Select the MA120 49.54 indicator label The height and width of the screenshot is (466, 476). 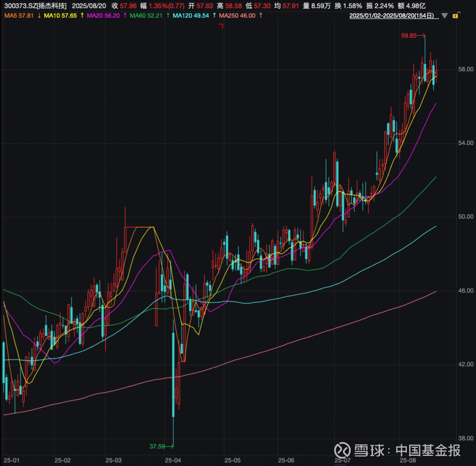[x=191, y=15]
